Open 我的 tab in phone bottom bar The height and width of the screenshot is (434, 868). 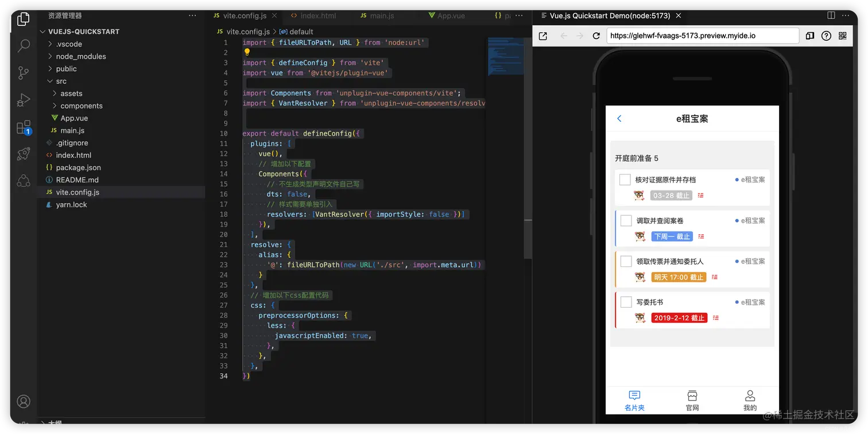[750, 401]
